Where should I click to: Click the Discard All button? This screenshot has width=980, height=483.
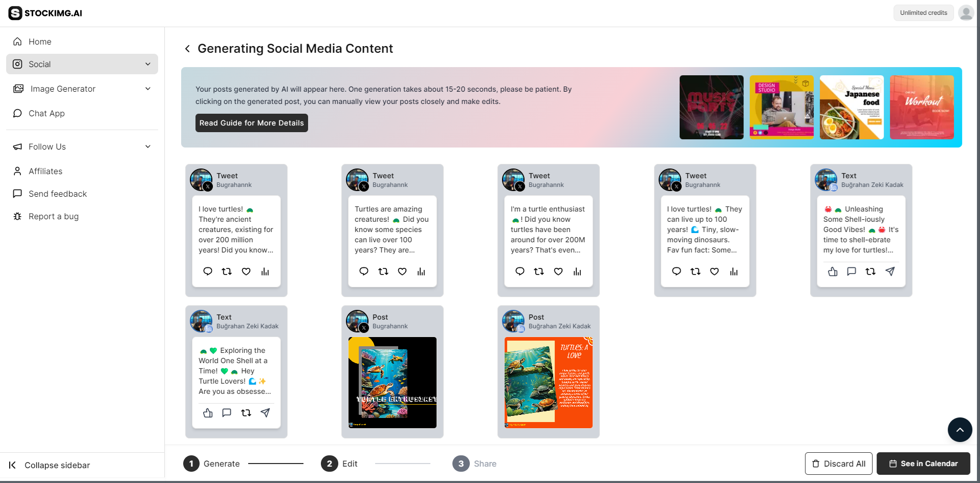click(x=838, y=463)
